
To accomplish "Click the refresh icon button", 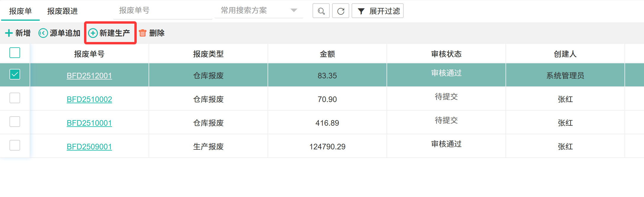I will point(341,11).
